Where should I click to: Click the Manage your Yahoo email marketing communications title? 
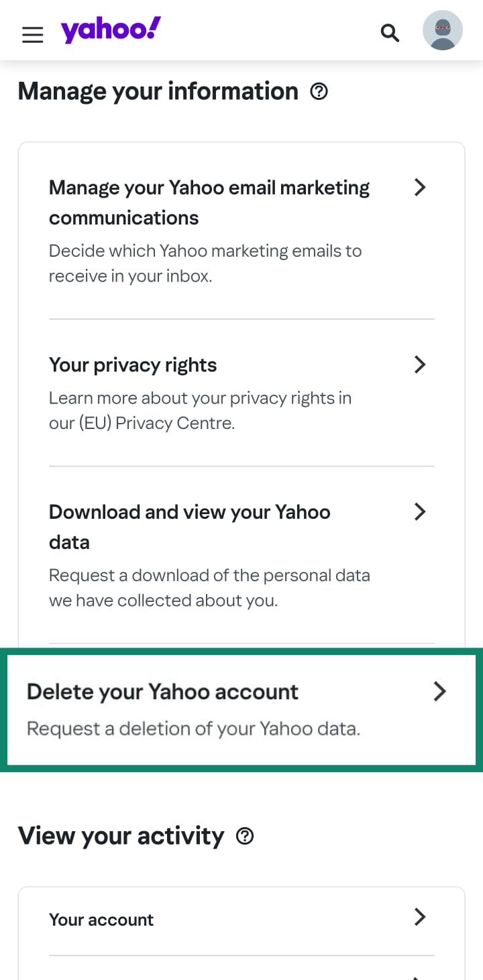tap(209, 202)
